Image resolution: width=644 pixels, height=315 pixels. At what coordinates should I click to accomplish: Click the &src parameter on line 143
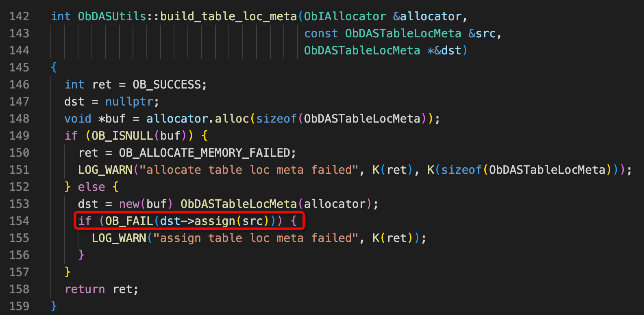point(482,33)
